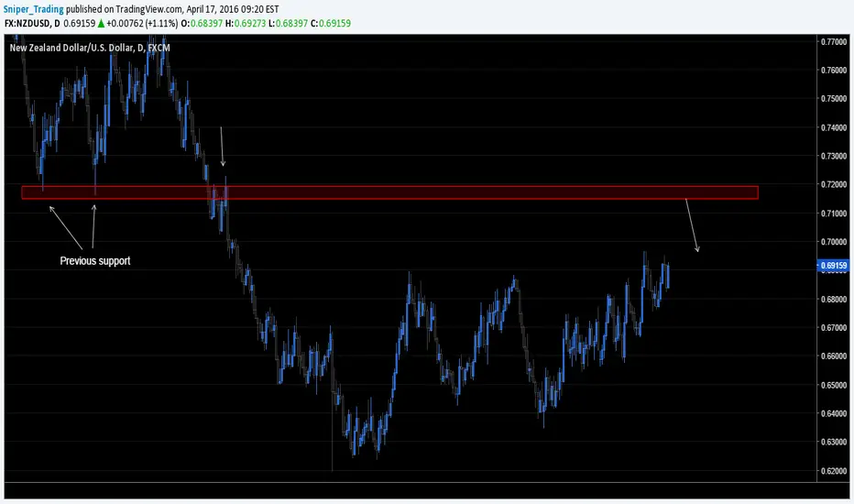Click the 0.74000 price axis label
Image resolution: width=854 pixels, height=504 pixels.
[834, 127]
